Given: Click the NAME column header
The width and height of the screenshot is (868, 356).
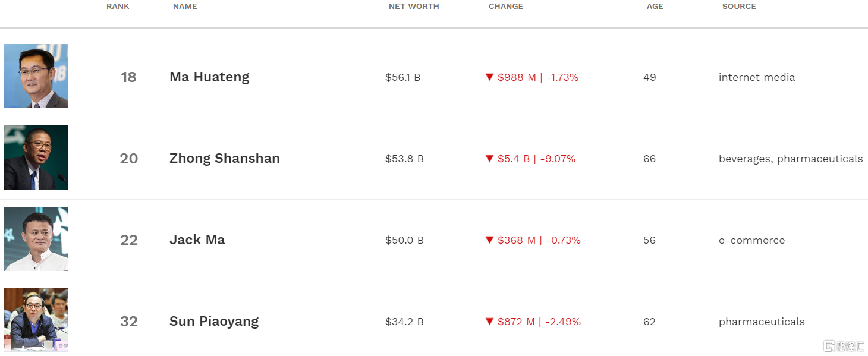Looking at the screenshot, I should pos(185,7).
